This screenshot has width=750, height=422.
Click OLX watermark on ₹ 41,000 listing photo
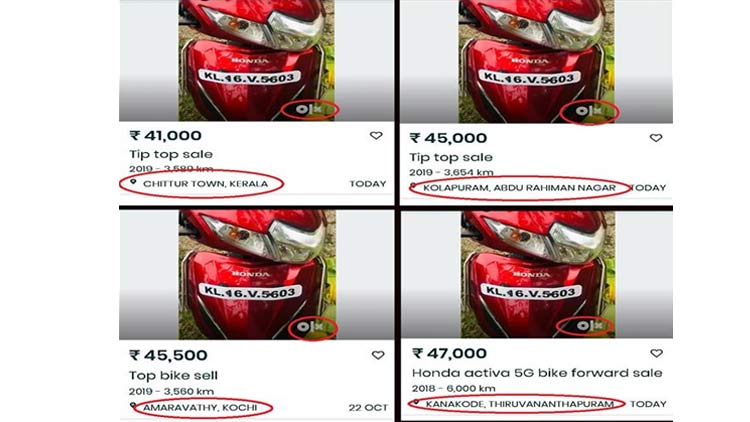click(309, 110)
